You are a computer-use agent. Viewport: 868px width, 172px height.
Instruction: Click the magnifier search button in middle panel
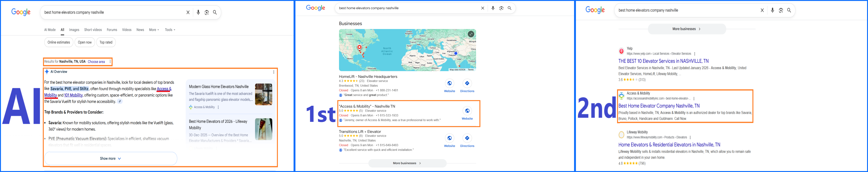click(510, 8)
